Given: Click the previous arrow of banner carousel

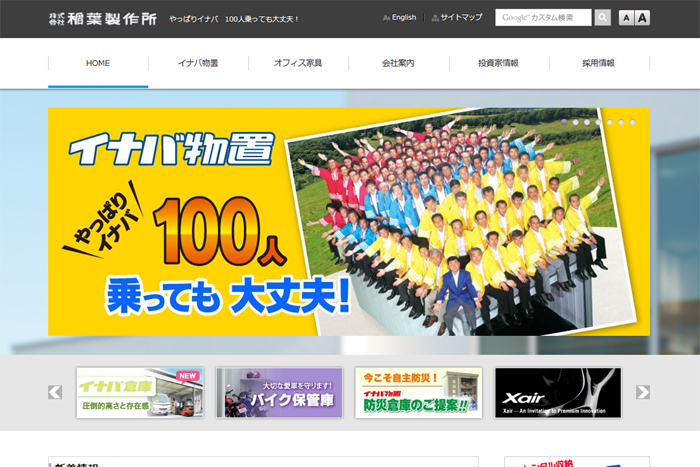Looking at the screenshot, I should 55,392.
